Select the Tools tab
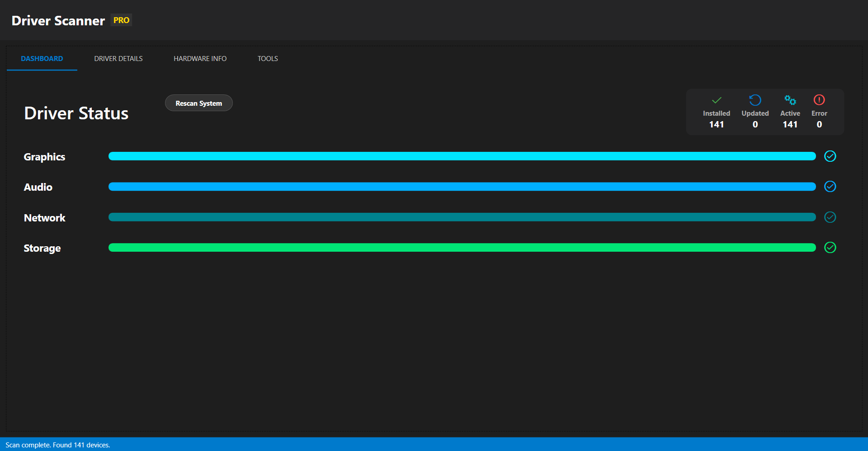 [267, 58]
